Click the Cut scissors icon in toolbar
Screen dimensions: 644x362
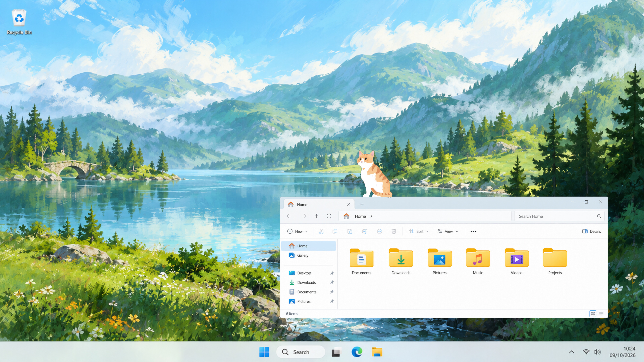point(321,231)
